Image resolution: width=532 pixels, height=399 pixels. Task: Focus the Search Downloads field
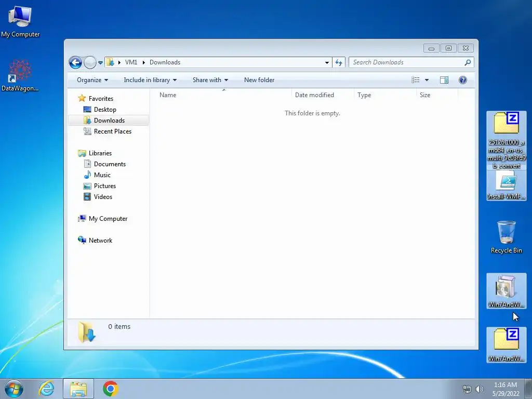coord(411,62)
